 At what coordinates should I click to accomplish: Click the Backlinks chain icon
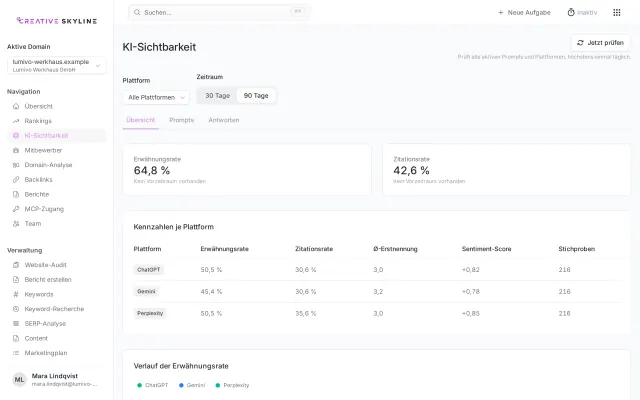(16, 180)
